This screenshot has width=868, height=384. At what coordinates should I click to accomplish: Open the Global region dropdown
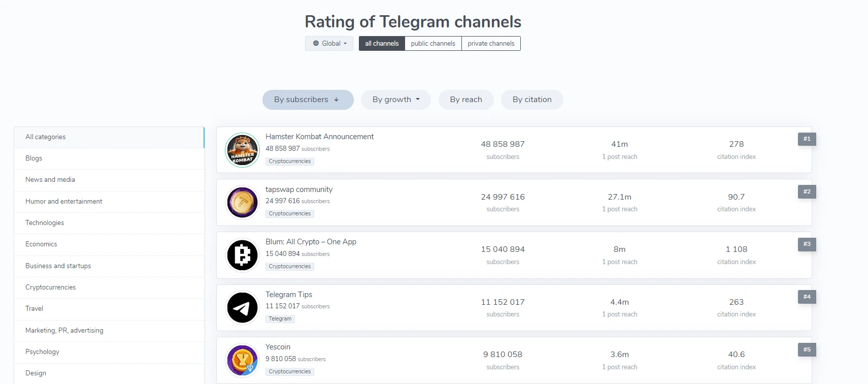329,44
